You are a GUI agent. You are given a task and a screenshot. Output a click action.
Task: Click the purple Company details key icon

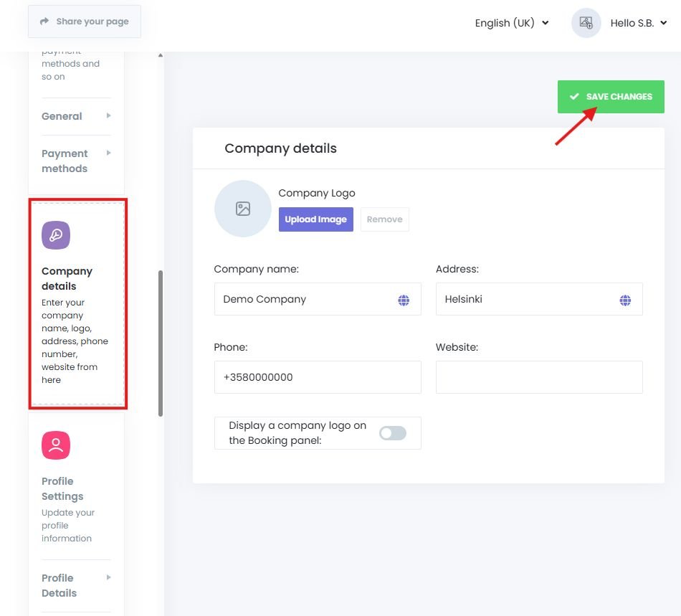tap(56, 235)
